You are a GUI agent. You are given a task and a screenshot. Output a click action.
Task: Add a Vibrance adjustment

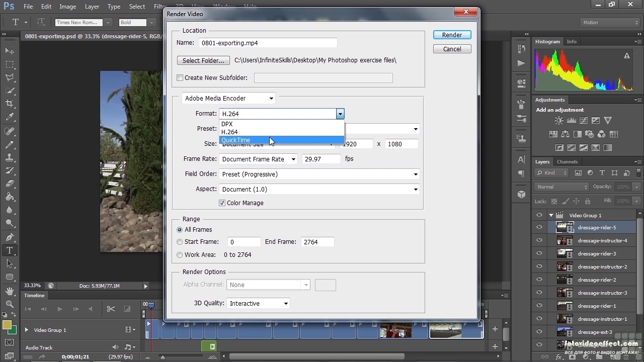click(608, 121)
